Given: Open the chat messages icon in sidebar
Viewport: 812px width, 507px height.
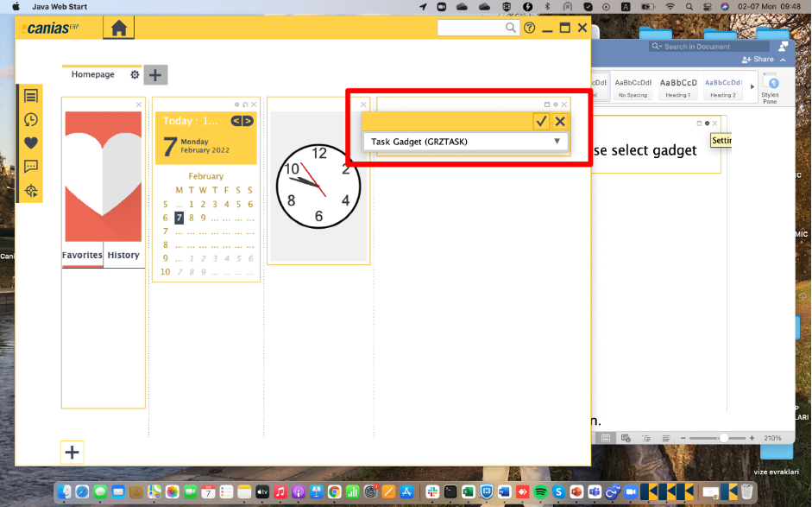Looking at the screenshot, I should tap(31, 167).
